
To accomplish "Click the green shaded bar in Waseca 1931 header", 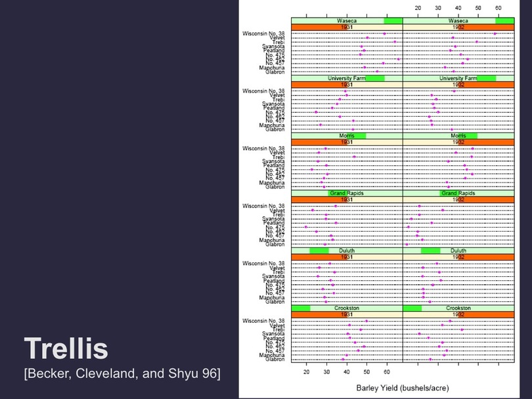I will (393, 21).
